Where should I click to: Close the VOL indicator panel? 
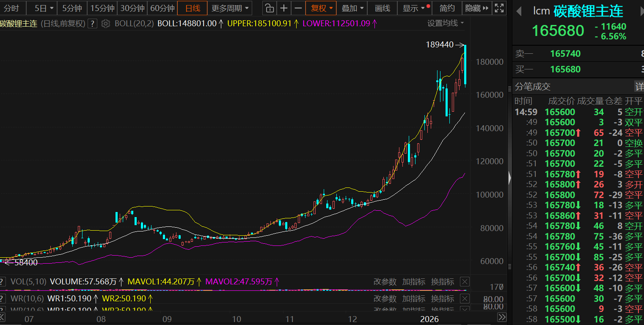coord(465,282)
